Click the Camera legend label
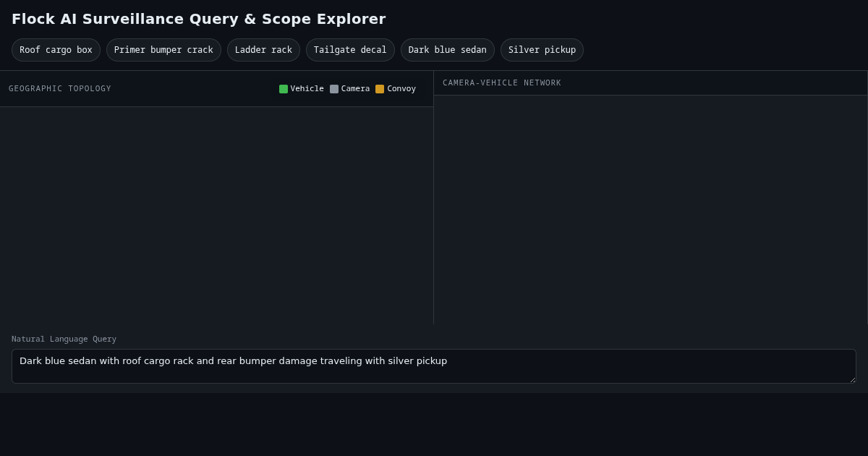The height and width of the screenshot is (456, 868). click(355, 89)
